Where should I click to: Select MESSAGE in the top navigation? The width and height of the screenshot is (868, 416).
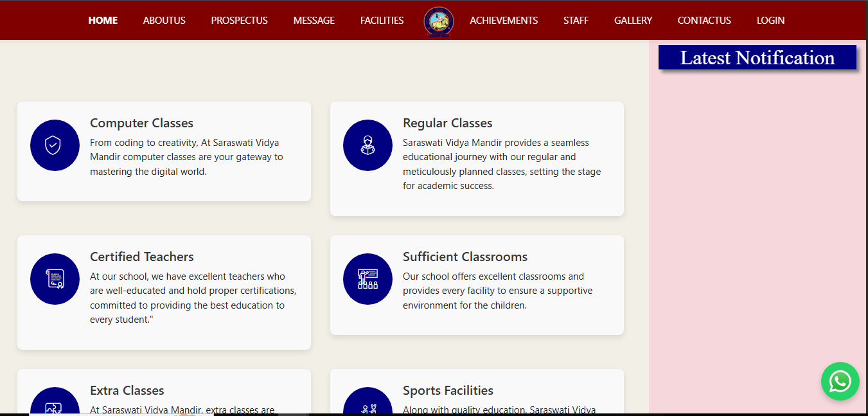[x=314, y=21]
